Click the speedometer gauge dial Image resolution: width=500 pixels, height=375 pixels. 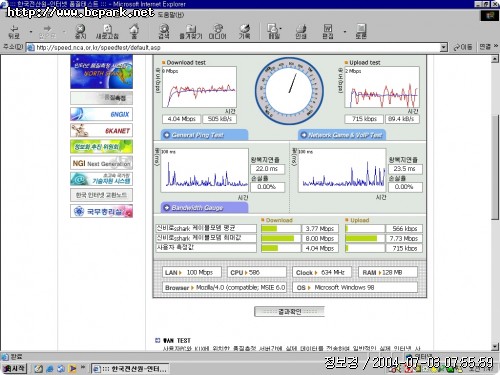pos(289,91)
